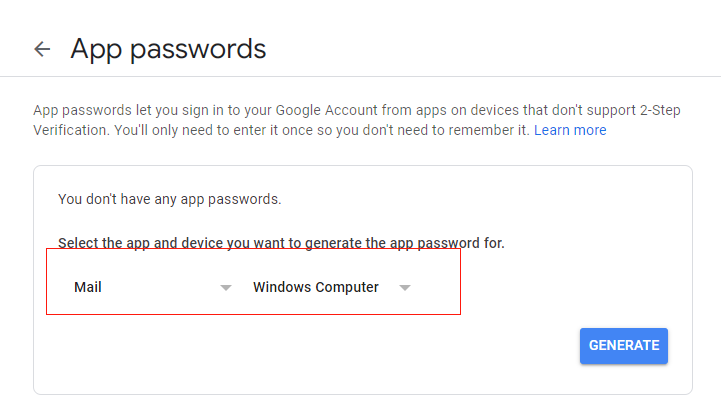This screenshot has width=721, height=410.
Task: Click the 'Windows Computer' text label
Action: point(316,287)
